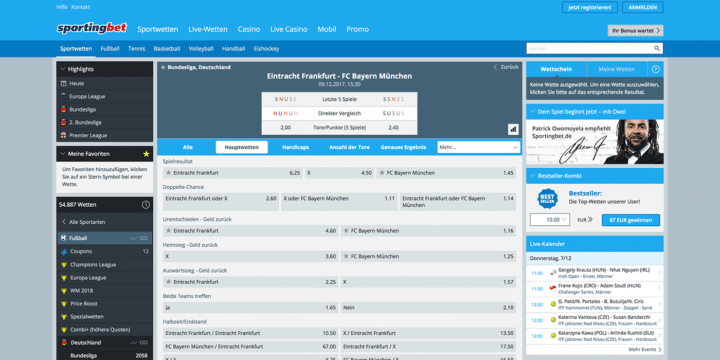Open Casino in main navigation
The height and width of the screenshot is (360, 720).
point(249,29)
